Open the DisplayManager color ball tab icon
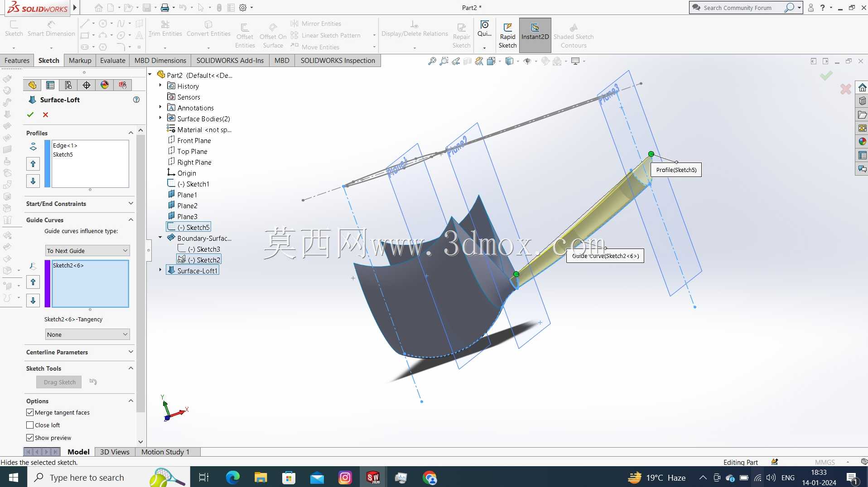Viewport: 868px width, 487px height. [x=105, y=85]
